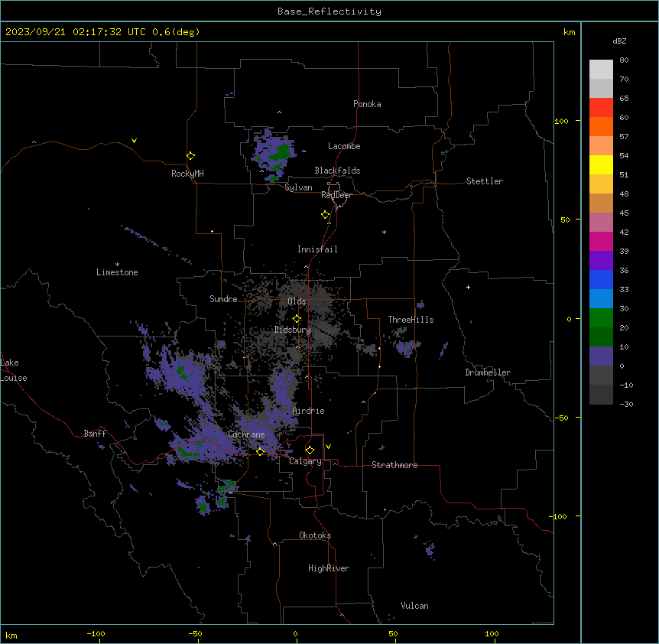Select the magenta 39-42 dBZ legend swatch
Image resolution: width=659 pixels, height=644 pixels.
click(601, 241)
